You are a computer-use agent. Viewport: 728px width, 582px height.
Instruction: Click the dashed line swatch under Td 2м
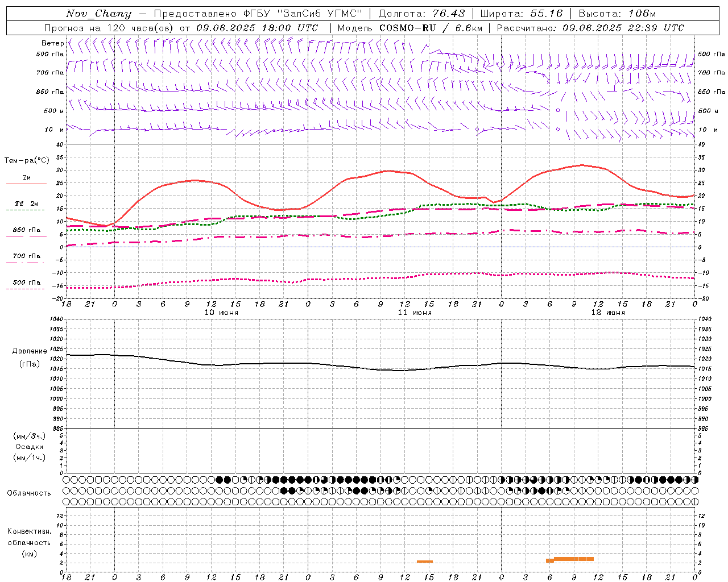[26, 210]
